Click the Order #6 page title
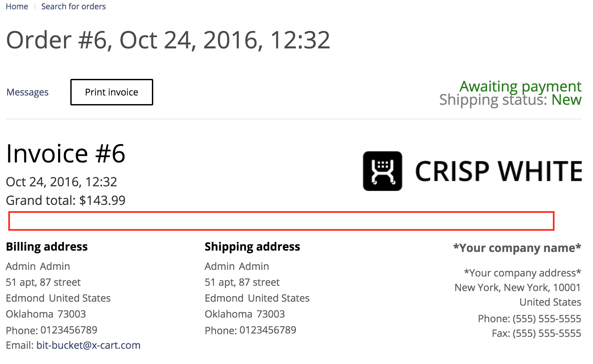The height and width of the screenshot is (364, 593). [x=168, y=40]
